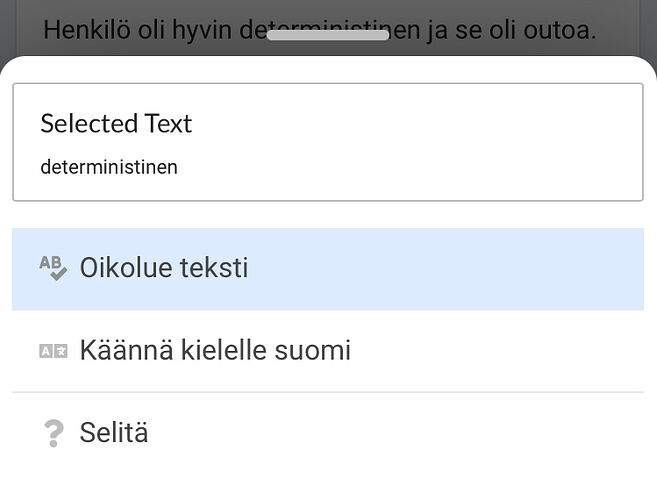Click the Selected Text heading
Image resolution: width=657 pixels, height=500 pixels.
[x=116, y=124]
